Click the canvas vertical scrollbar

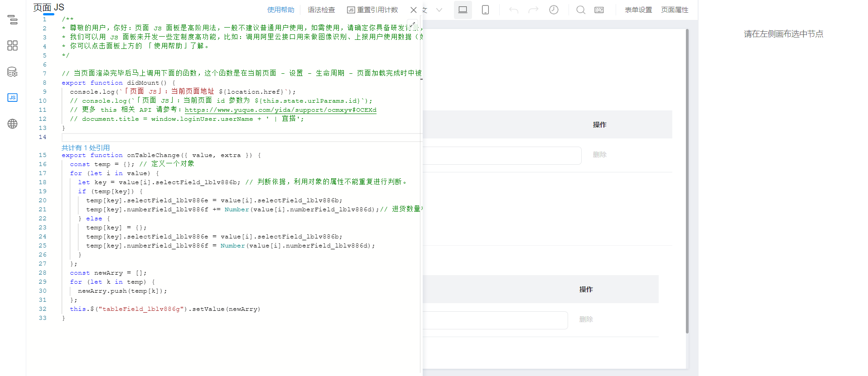click(x=687, y=181)
